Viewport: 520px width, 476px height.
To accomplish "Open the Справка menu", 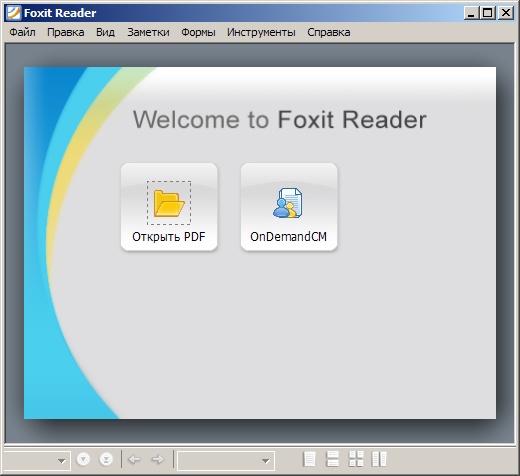I will [x=329, y=32].
